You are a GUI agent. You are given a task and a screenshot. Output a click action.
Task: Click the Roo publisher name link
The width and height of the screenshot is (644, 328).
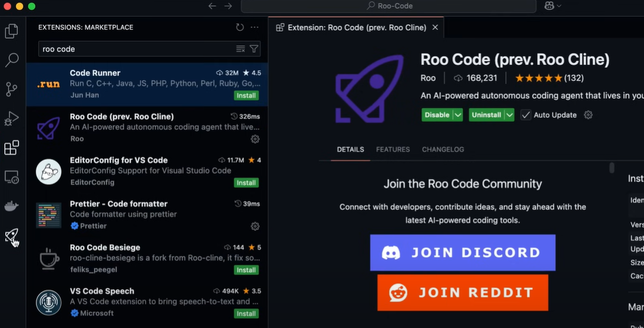[428, 78]
